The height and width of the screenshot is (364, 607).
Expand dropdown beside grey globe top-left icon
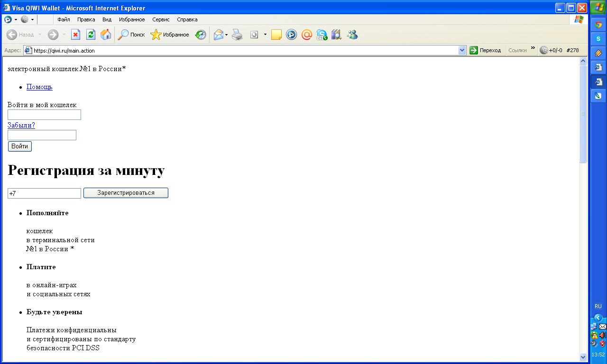[x=32, y=19]
